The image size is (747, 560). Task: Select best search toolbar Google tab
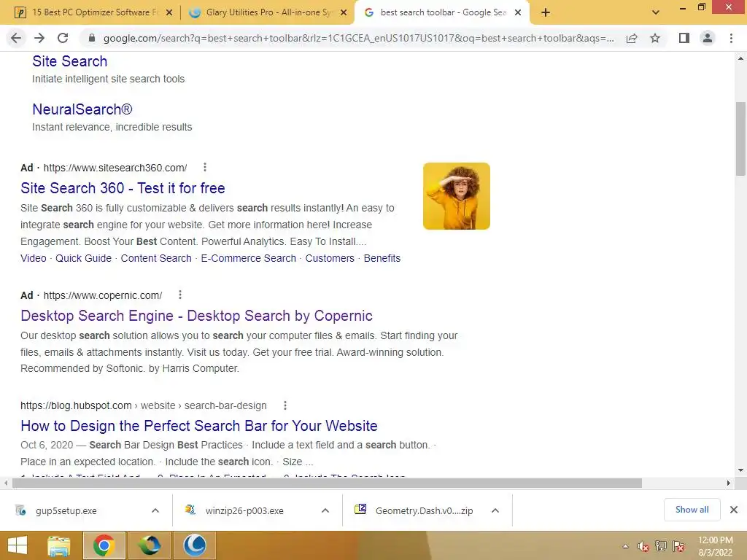442,12
